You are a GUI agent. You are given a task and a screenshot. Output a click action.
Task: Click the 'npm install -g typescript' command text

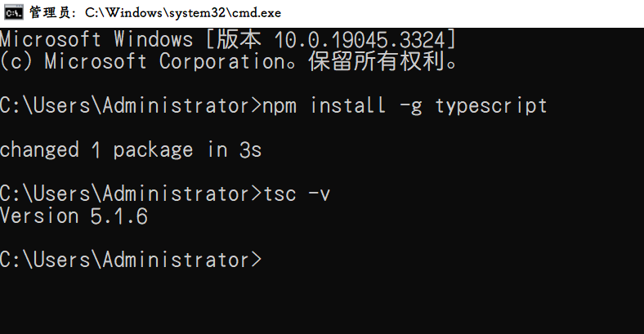point(405,105)
